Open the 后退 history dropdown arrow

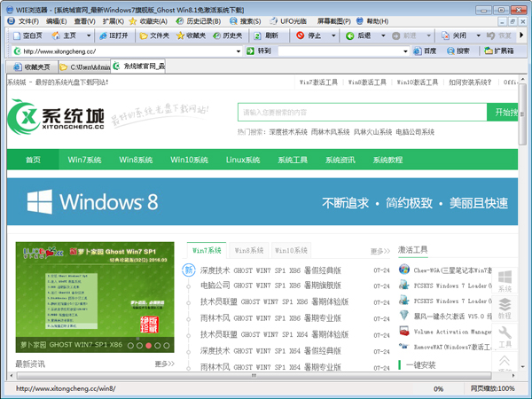click(x=383, y=35)
